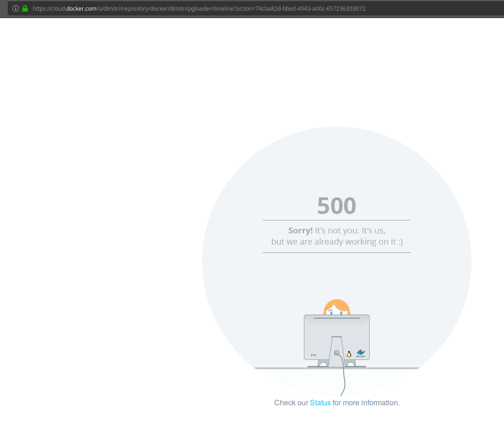This screenshot has width=504, height=441.
Task: Click the orange-haired person illustration
Action: [336, 307]
